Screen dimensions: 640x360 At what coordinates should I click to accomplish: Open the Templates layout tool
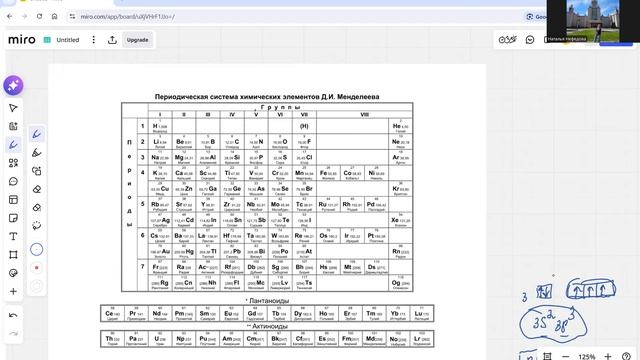point(13,200)
